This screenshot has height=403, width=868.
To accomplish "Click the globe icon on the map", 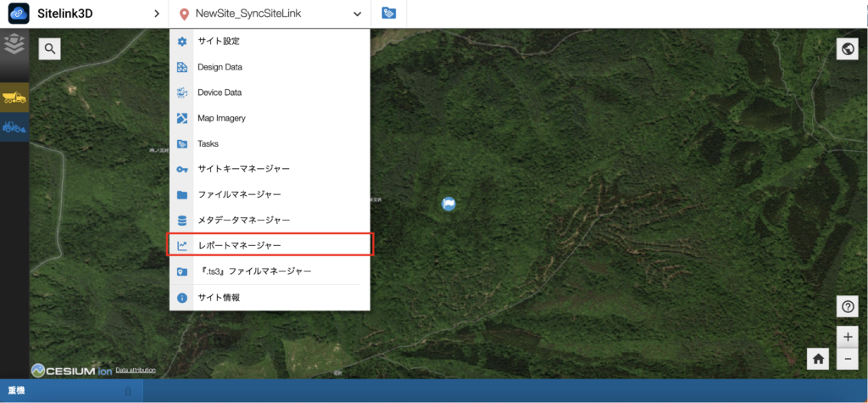I will pyautogui.click(x=847, y=49).
